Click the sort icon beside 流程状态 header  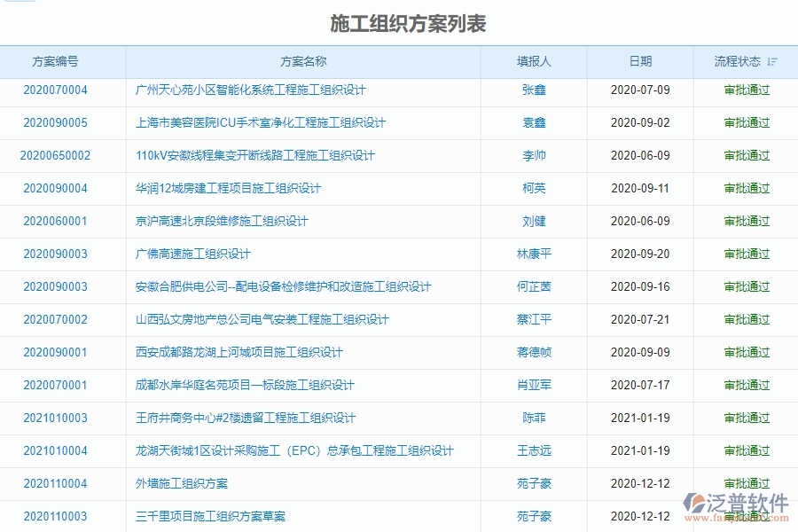point(773,61)
